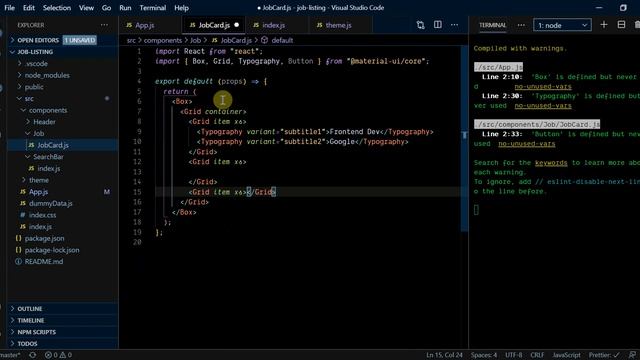Expand the Open Editors section
This screenshot has height=360, width=640.
[x=38, y=40]
